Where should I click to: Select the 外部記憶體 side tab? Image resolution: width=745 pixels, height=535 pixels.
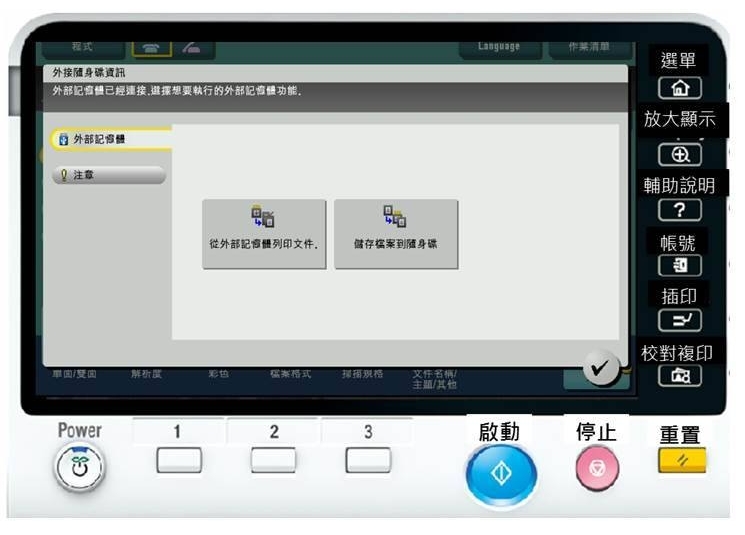click(x=108, y=139)
